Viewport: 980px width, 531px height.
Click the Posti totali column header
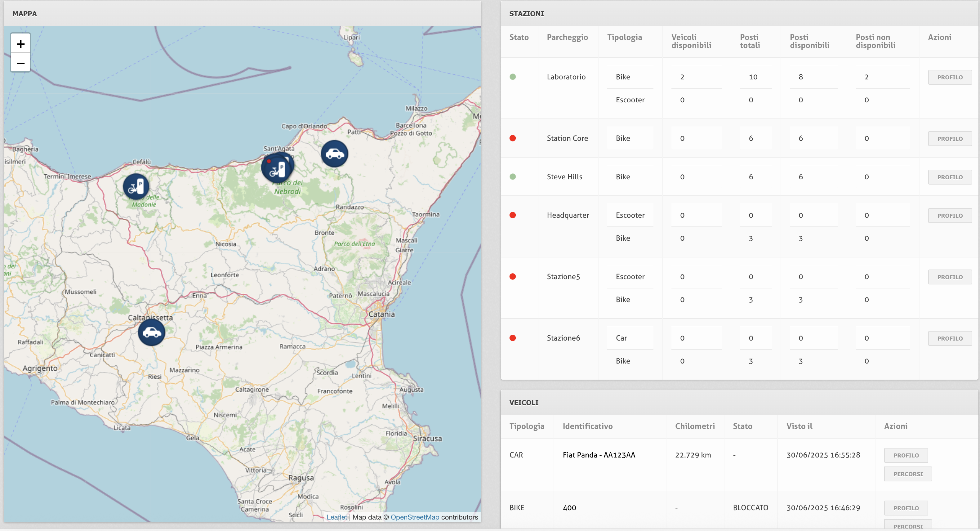tap(750, 41)
